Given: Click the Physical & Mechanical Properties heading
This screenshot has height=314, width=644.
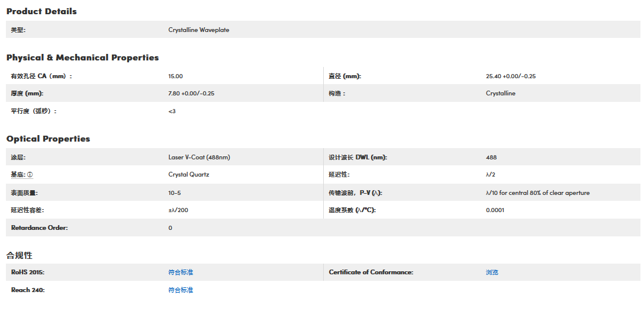Looking at the screenshot, I should (x=82, y=57).
